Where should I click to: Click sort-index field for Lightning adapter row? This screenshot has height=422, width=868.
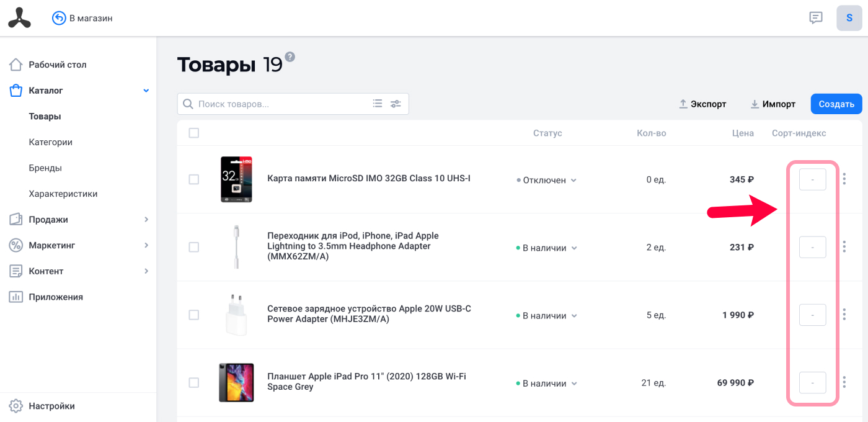812,247
